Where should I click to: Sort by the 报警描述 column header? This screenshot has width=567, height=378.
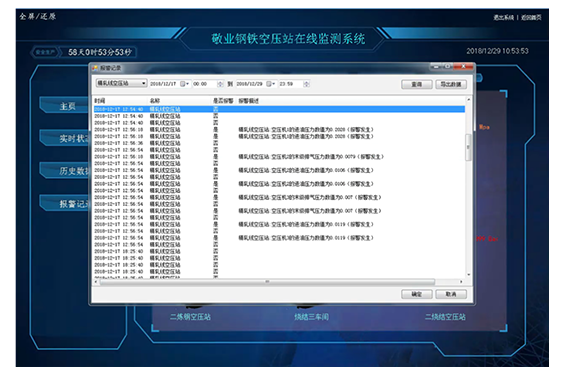click(248, 101)
